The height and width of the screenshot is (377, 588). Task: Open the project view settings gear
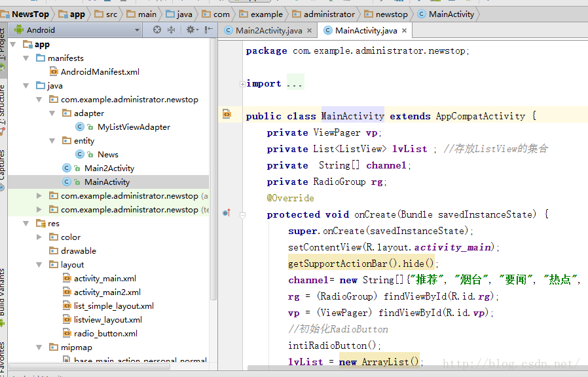[x=191, y=30]
